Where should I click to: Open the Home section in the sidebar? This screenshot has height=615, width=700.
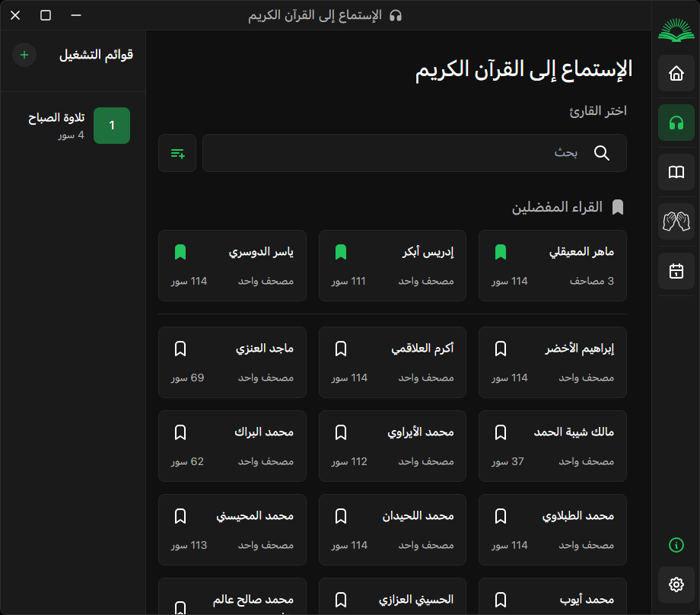(x=676, y=72)
